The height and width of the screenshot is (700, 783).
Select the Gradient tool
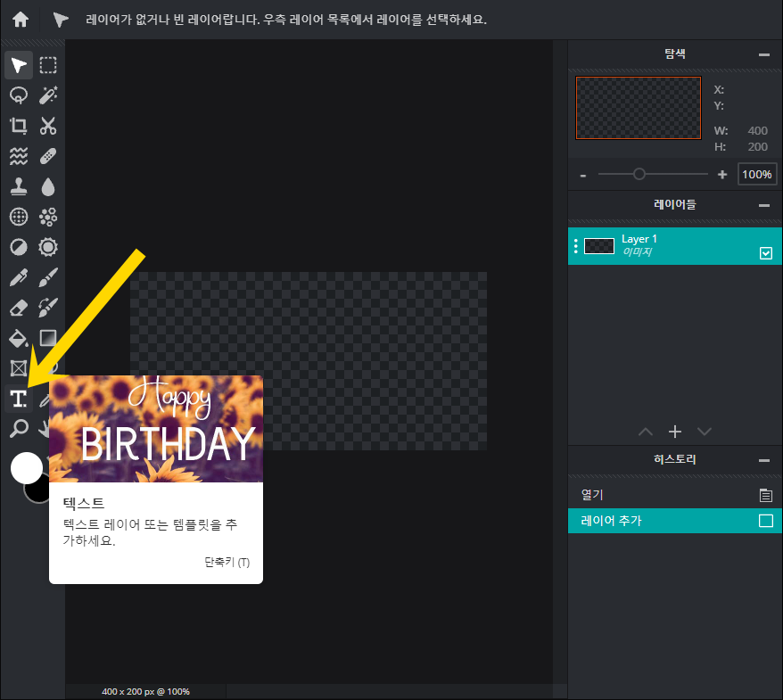tap(48, 338)
